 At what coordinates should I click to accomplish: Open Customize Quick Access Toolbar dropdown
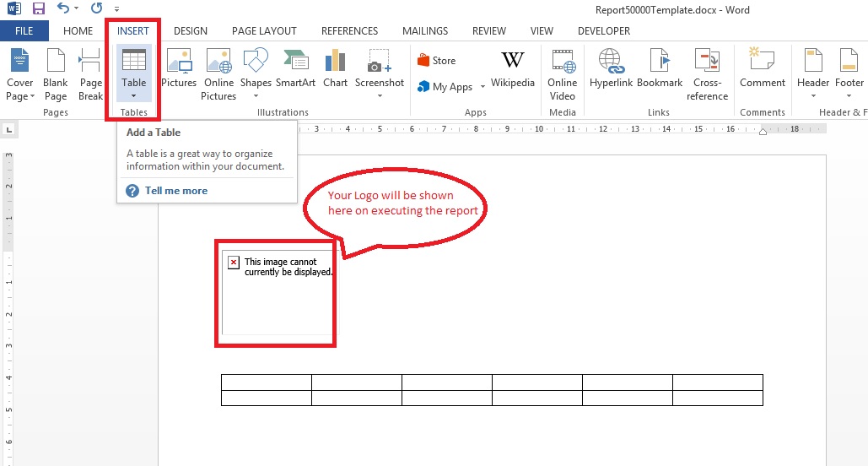point(116,9)
